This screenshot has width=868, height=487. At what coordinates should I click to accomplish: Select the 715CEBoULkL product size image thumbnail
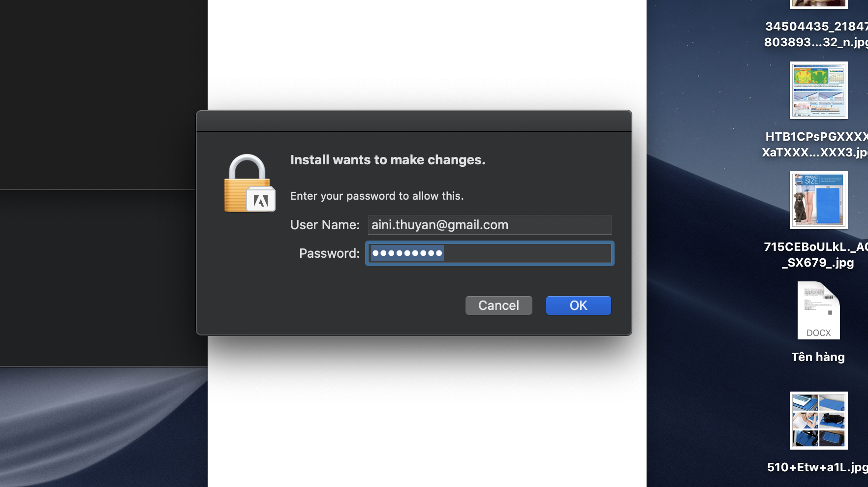pyautogui.click(x=818, y=200)
